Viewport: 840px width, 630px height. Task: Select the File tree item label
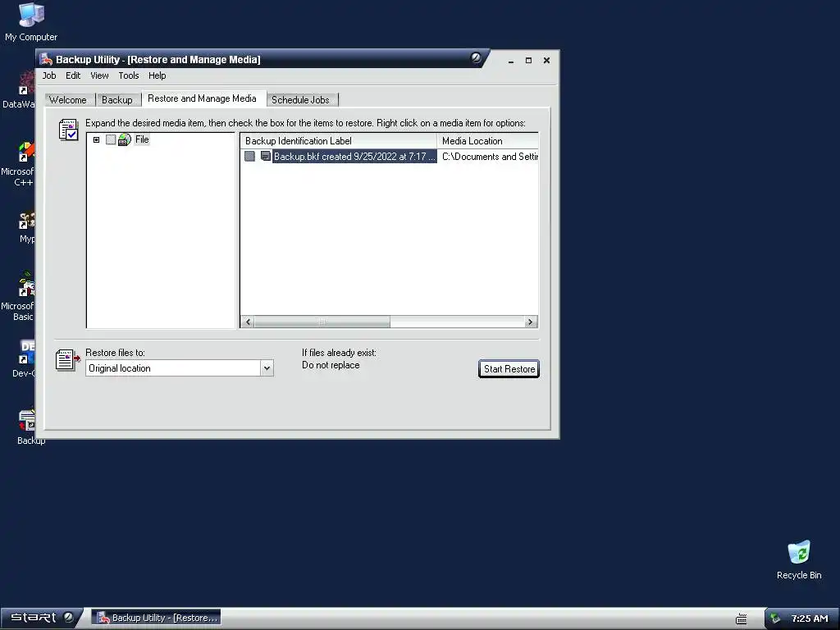142,139
